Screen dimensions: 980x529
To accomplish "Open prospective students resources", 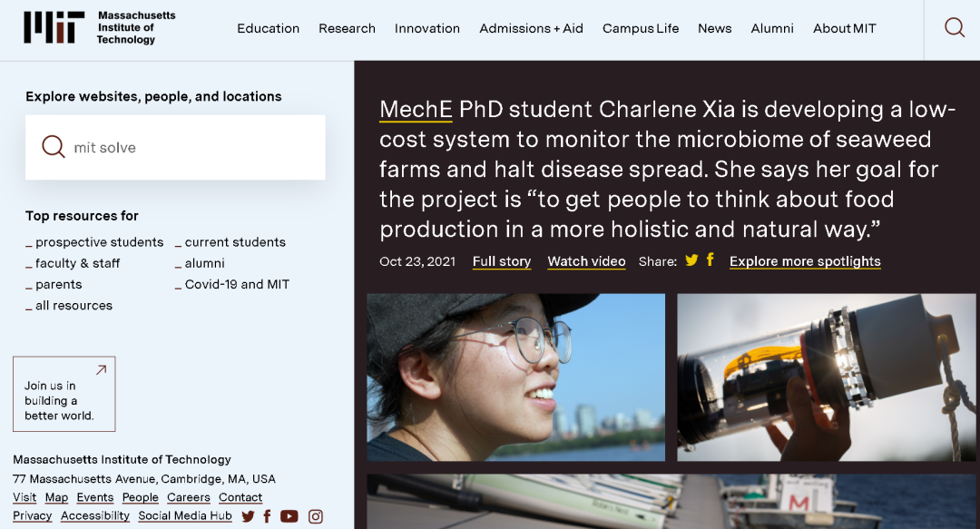I will (99, 242).
